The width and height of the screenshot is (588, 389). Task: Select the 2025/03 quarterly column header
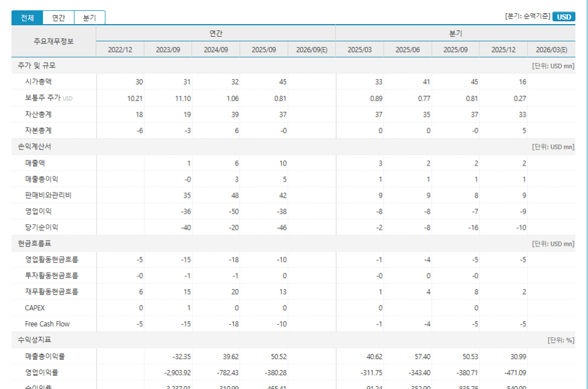click(x=359, y=49)
